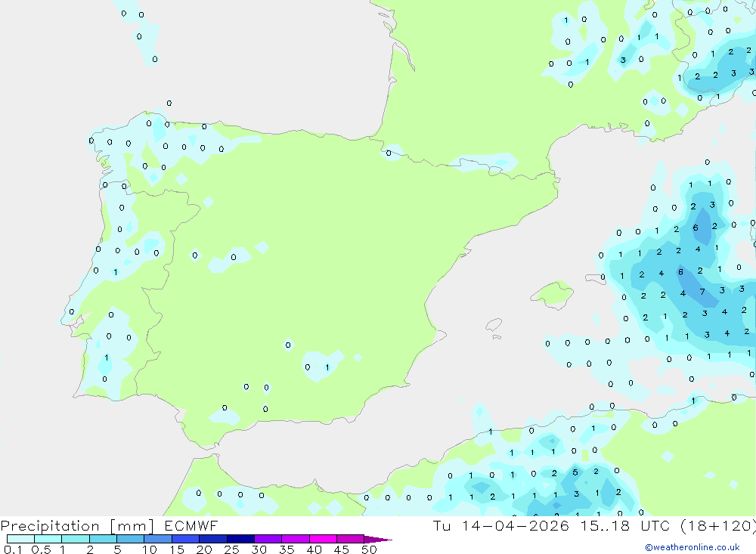This screenshot has width=756, height=554.
Task: Click the 45–50 mm legend color box
Action: pyautogui.click(x=351, y=539)
